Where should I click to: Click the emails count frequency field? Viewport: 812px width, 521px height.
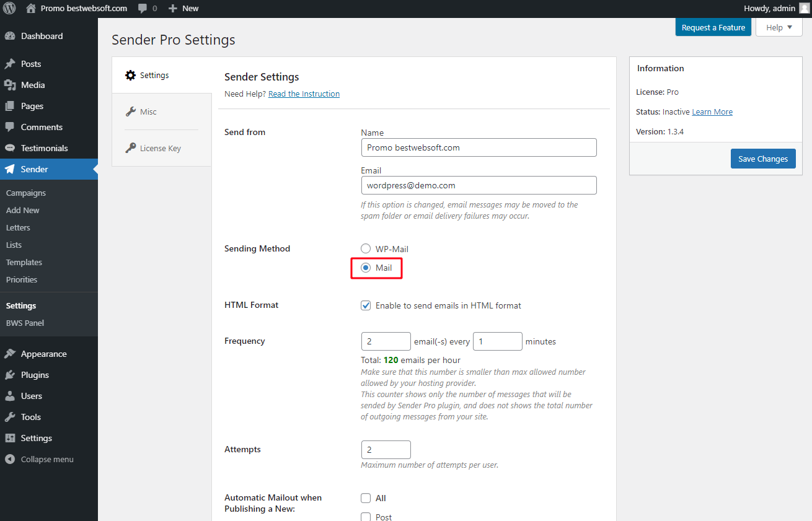click(386, 341)
